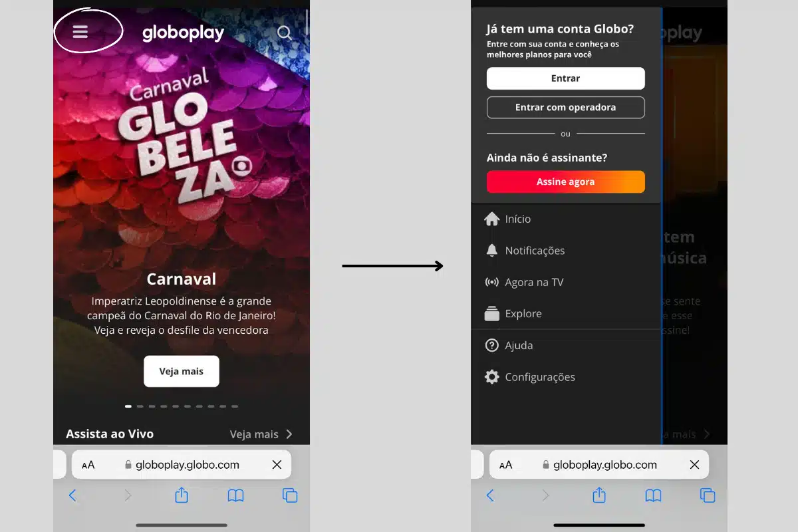Open the AA text size menu in left phone
The height and width of the screenshot is (532, 798).
[88, 465]
